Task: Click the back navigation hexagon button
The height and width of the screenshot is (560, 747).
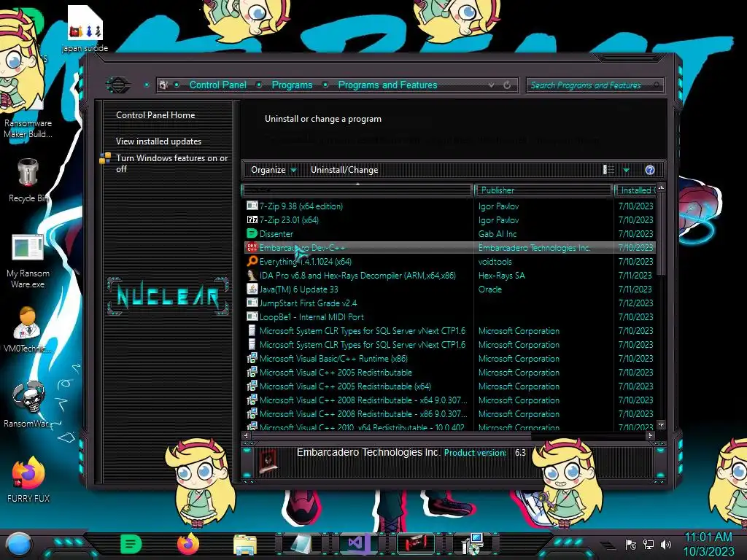Action: coord(118,85)
